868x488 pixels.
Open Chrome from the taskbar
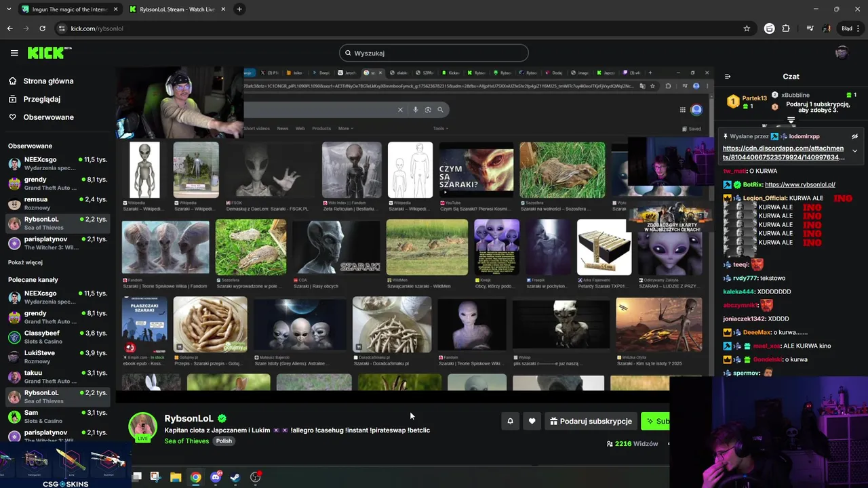[195, 477]
